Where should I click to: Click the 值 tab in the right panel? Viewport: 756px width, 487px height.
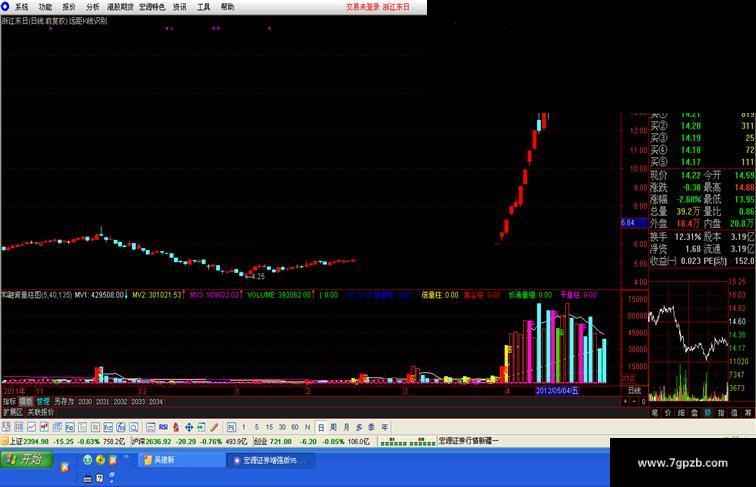[x=734, y=413]
